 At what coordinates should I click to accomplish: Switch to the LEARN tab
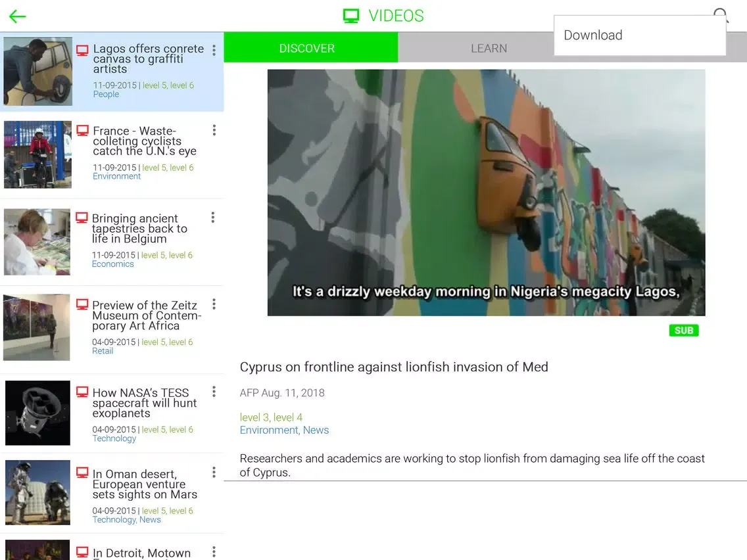tap(489, 49)
